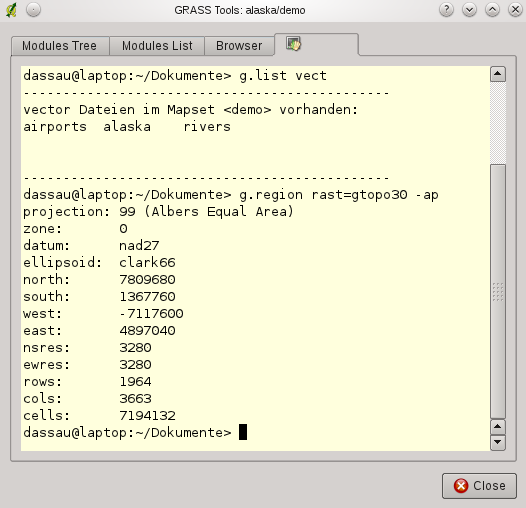Click the 'airports' vector name in output
The width and height of the screenshot is (526, 508).
tap(55, 127)
